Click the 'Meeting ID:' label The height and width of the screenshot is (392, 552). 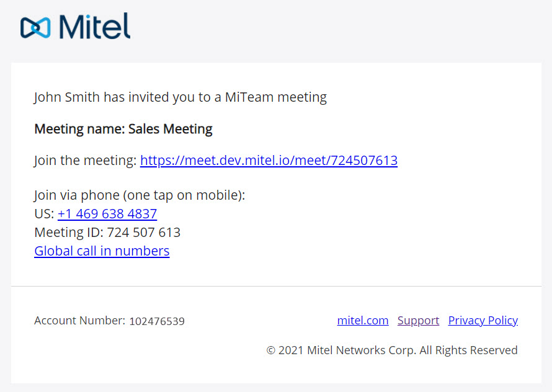point(69,233)
